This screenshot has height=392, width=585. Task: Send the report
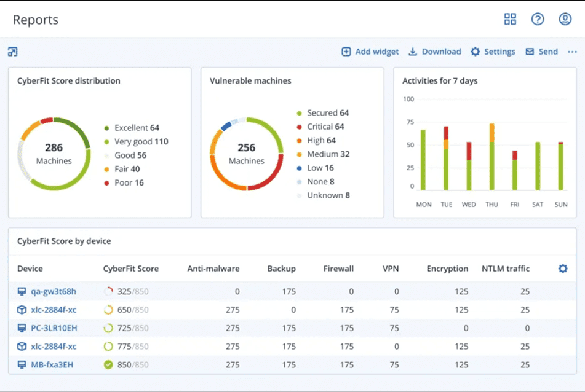click(541, 52)
